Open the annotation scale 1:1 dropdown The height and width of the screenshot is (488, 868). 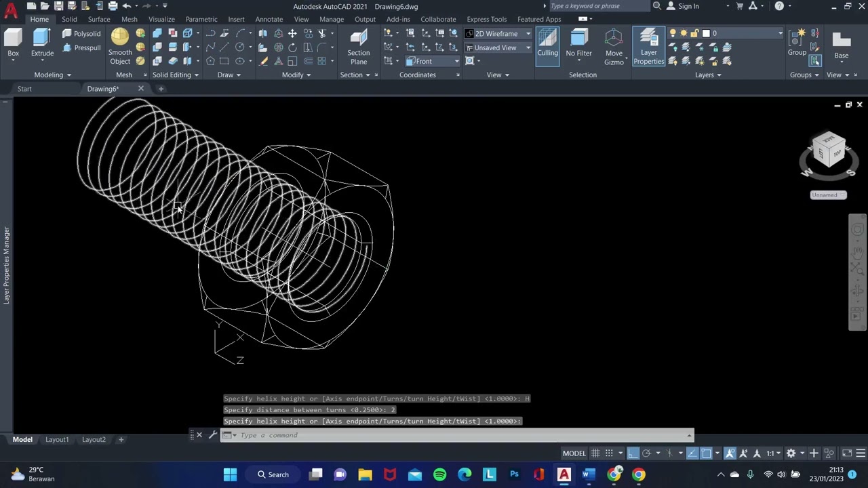[x=773, y=453]
